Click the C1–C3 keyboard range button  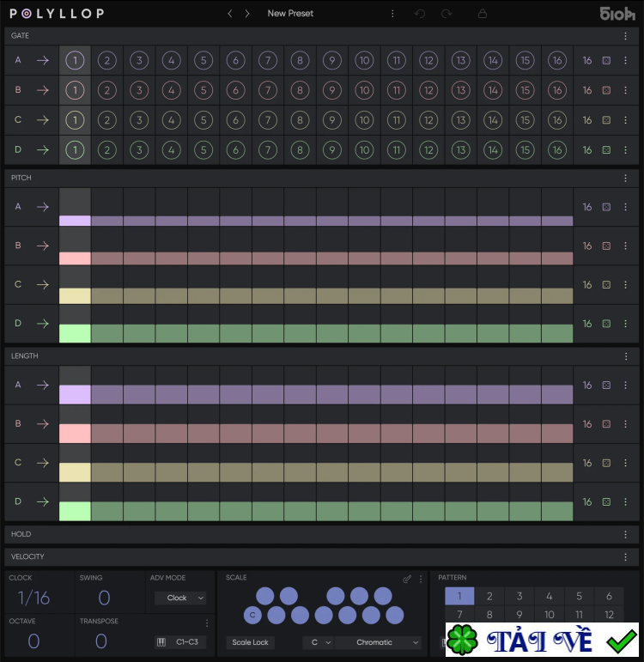click(179, 641)
